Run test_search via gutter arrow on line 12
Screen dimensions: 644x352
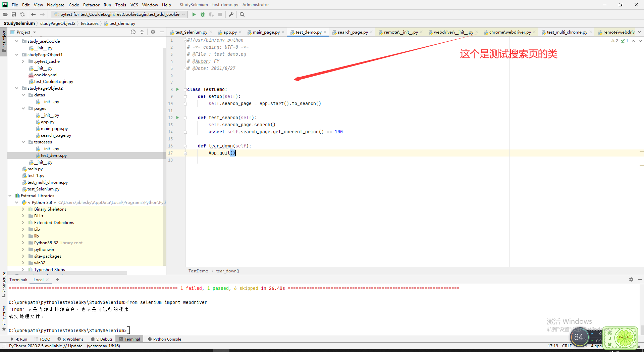pos(177,118)
